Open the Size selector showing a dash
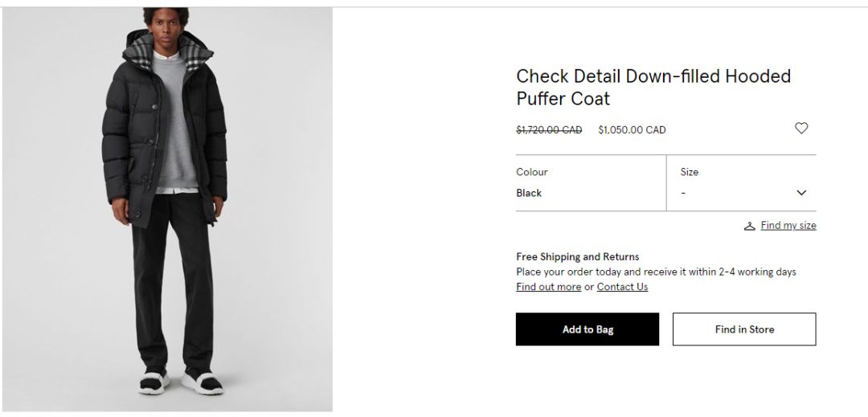868x417 pixels. 740,193
